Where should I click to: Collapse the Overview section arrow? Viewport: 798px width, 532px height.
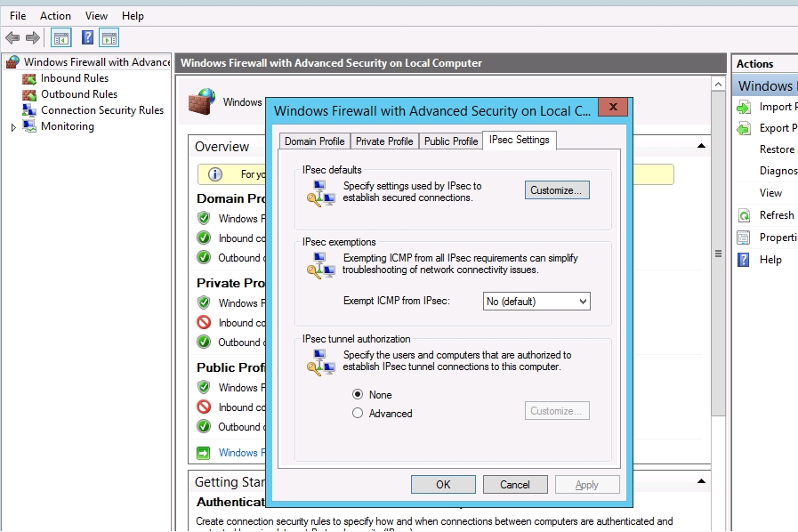click(x=701, y=146)
